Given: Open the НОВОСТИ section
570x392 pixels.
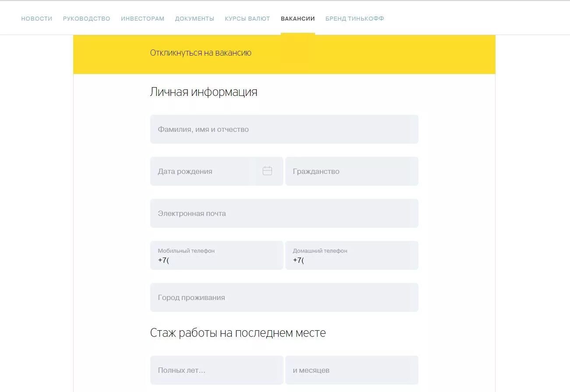Looking at the screenshot, I should 36,18.
